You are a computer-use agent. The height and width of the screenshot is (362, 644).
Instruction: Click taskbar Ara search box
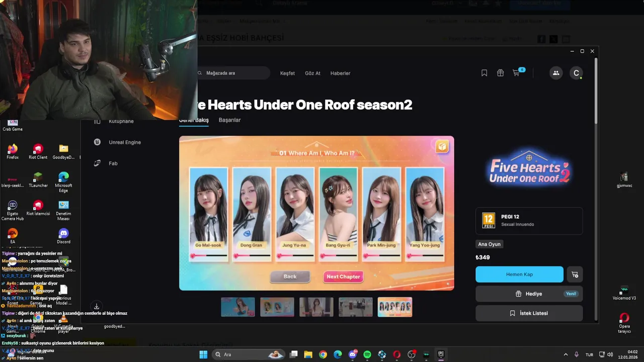(249, 354)
